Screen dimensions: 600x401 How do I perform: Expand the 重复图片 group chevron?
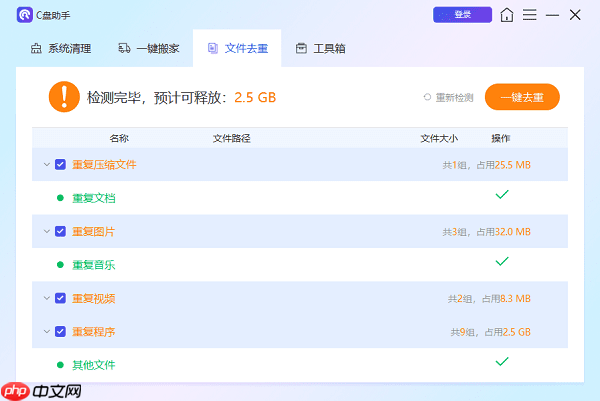[x=47, y=231]
